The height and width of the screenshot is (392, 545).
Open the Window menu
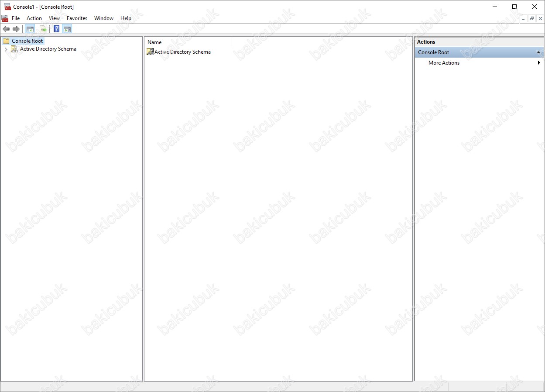pyautogui.click(x=104, y=18)
